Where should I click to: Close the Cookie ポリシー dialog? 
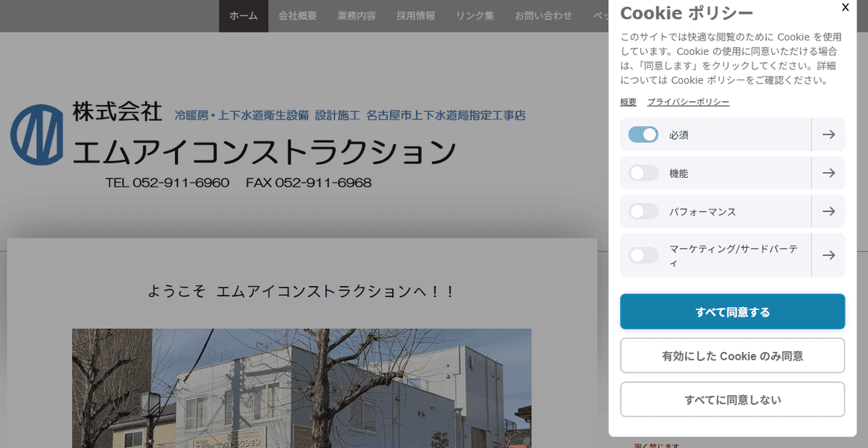pyautogui.click(x=845, y=7)
